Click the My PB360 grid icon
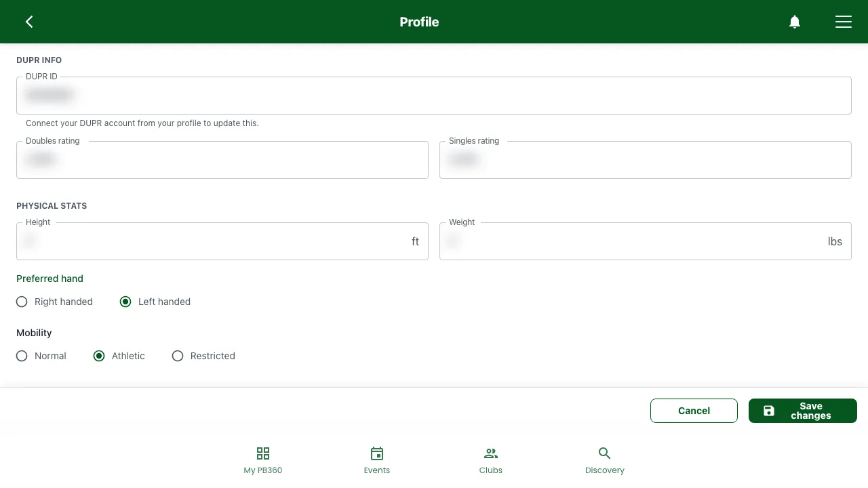The width and height of the screenshot is (868, 488). [x=263, y=453]
